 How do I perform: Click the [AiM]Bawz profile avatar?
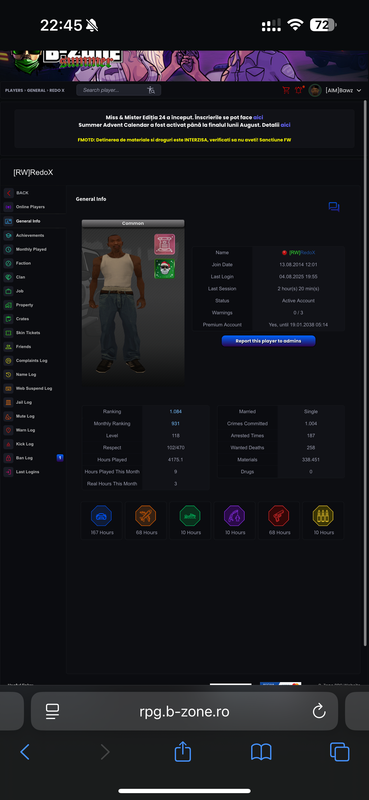[315, 90]
